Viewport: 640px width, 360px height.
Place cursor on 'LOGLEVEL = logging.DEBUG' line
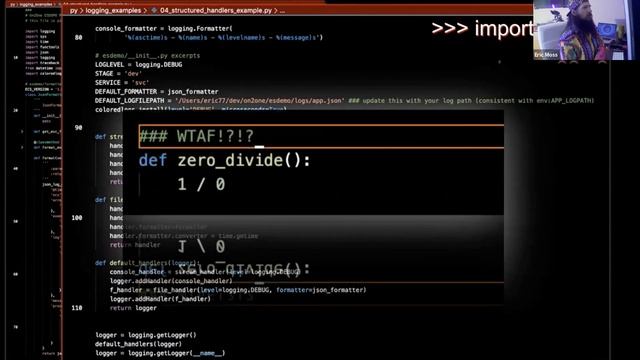coord(138,64)
